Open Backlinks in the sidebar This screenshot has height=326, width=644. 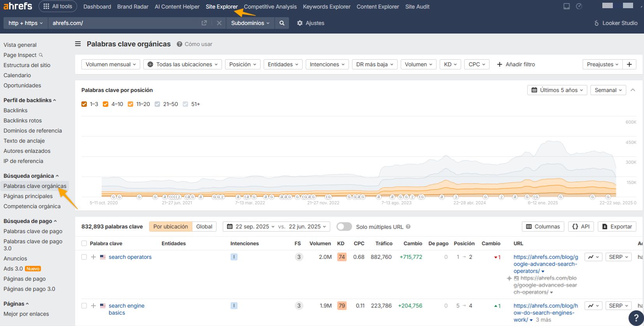pyautogui.click(x=16, y=110)
